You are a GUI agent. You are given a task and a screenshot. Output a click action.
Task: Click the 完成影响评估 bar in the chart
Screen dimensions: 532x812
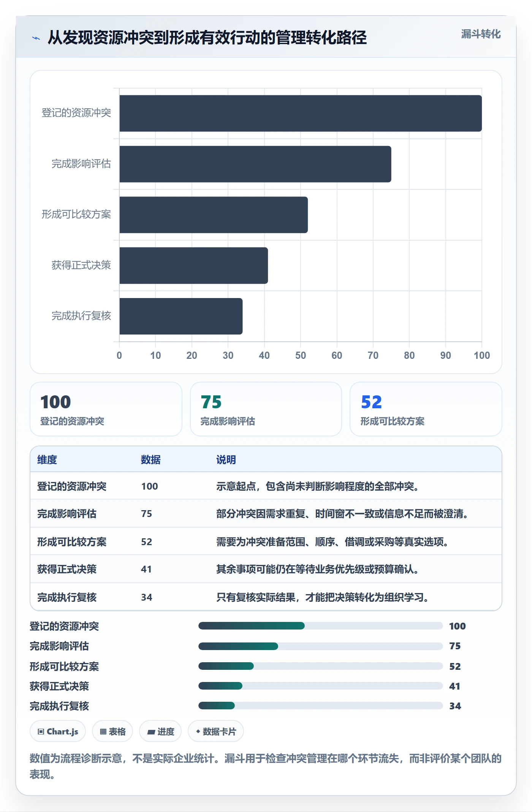point(255,164)
